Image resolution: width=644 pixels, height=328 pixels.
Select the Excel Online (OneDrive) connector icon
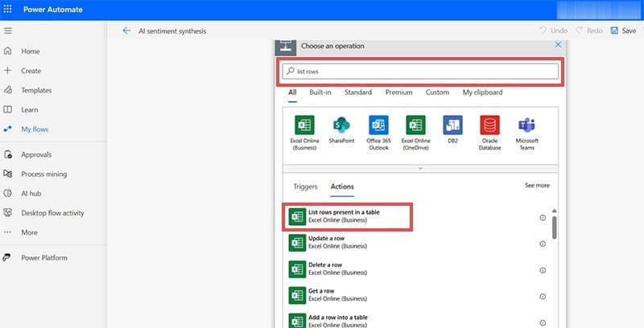coord(415,125)
